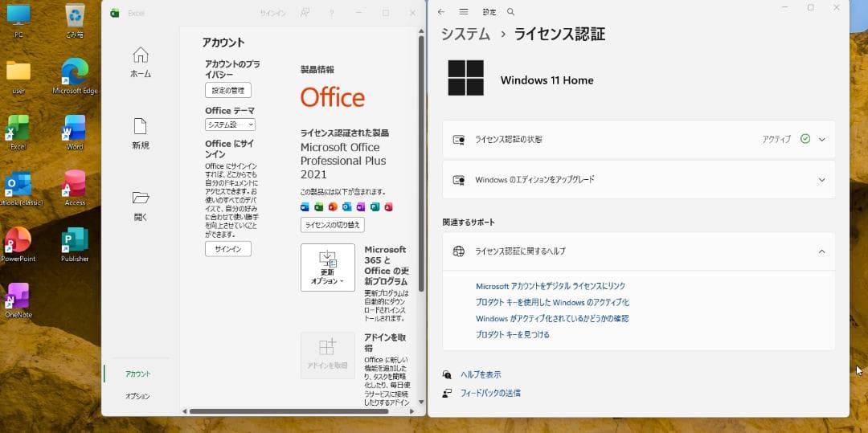Viewport: 868px width, 433px height.
Task: Click Windows 11 Home edition text
Action: (x=547, y=80)
